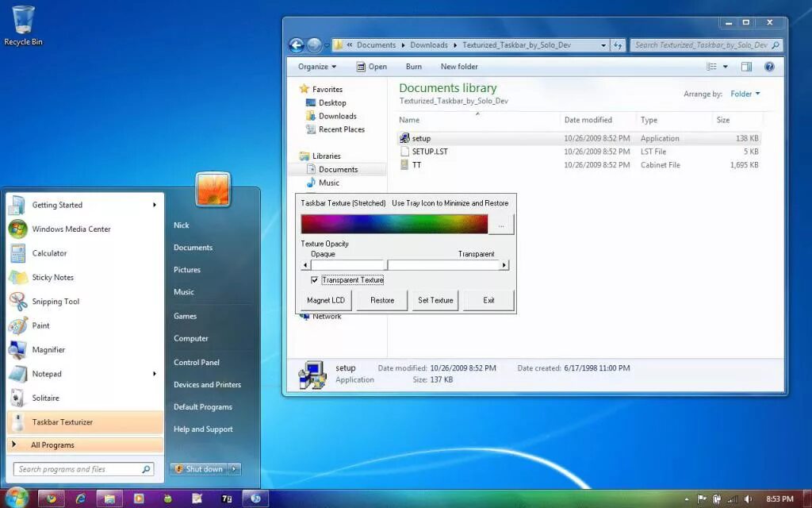The height and width of the screenshot is (508, 812).
Task: Launch Calculator from Start menu
Action: click(x=85, y=253)
